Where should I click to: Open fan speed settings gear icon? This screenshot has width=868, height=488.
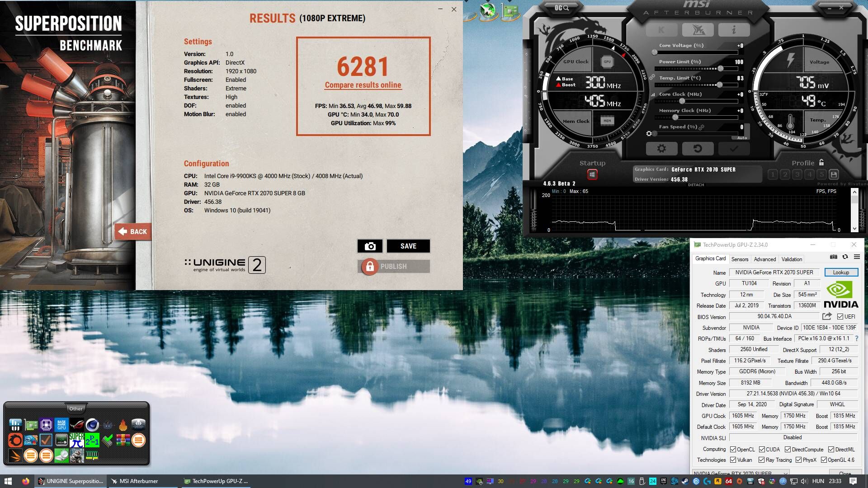[x=649, y=134]
